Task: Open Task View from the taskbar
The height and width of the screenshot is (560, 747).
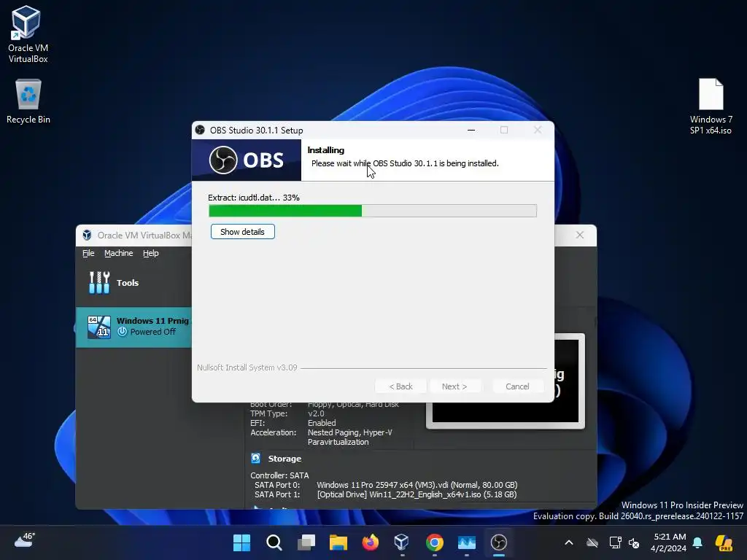Action: 306,542
